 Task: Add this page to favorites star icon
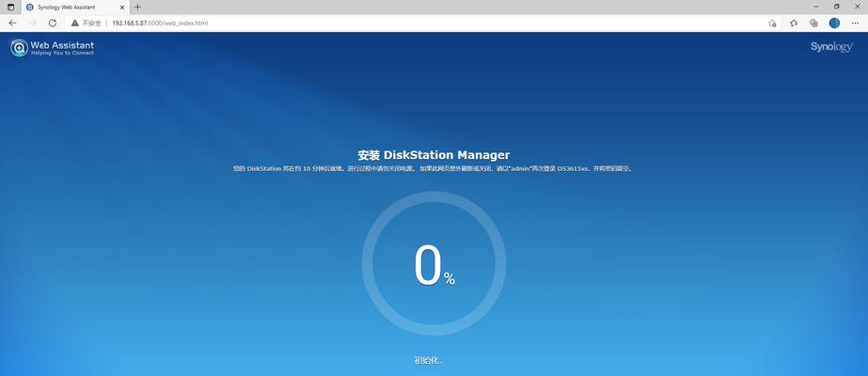pos(772,23)
